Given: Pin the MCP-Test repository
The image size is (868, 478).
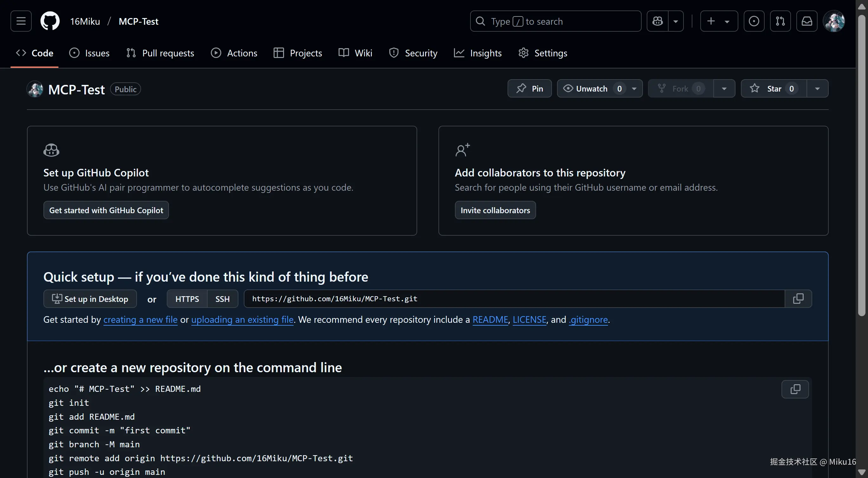Looking at the screenshot, I should 529,88.
